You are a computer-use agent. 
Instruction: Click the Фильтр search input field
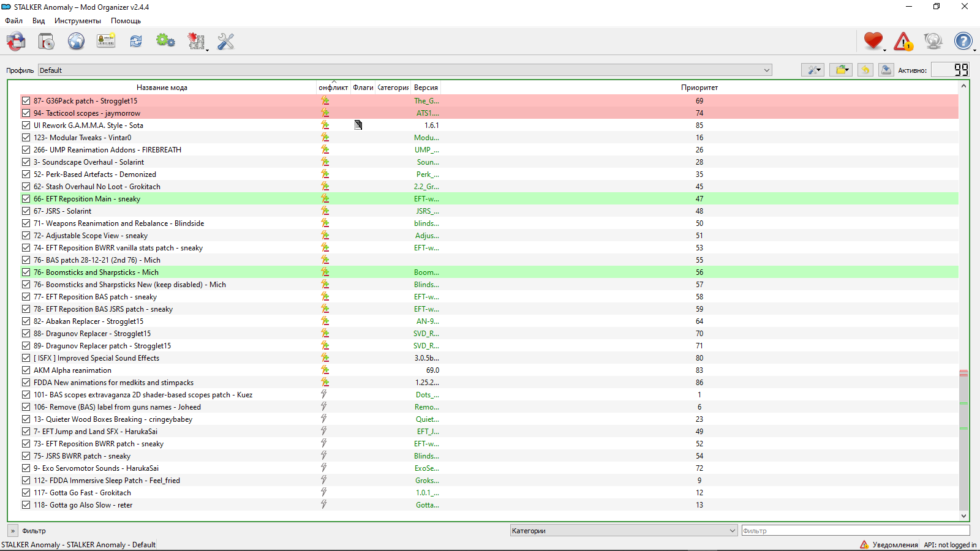(856, 531)
